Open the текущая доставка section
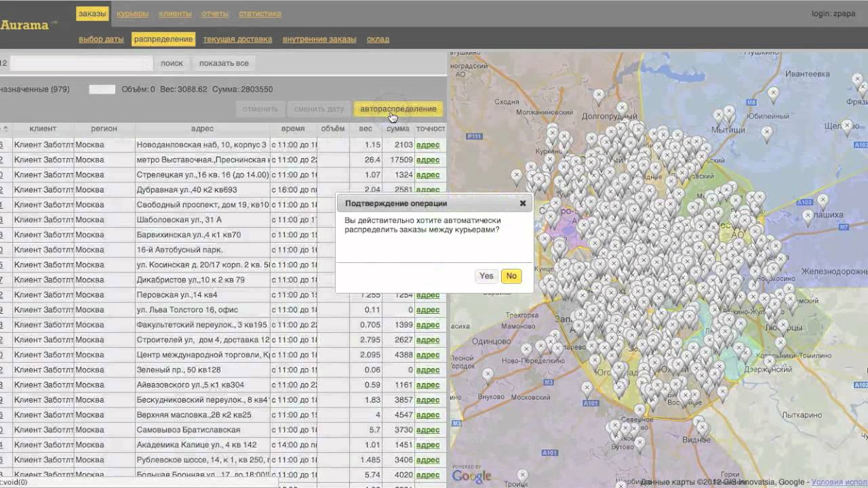Screen dimensions: 868x488 click(237, 39)
